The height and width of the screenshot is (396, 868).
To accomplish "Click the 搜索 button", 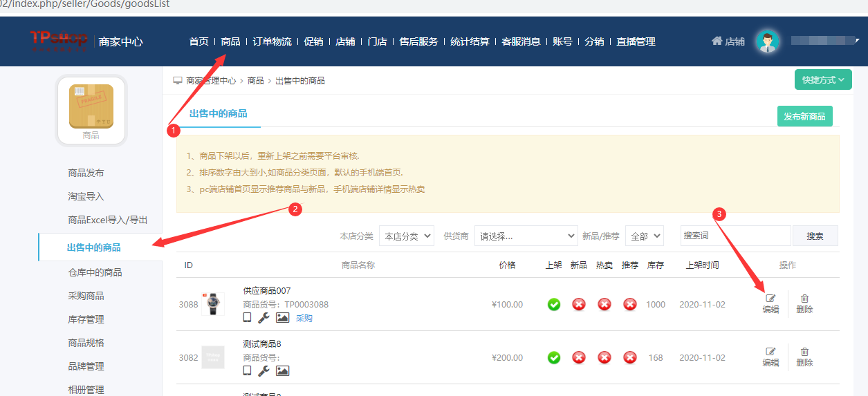I will click(815, 236).
